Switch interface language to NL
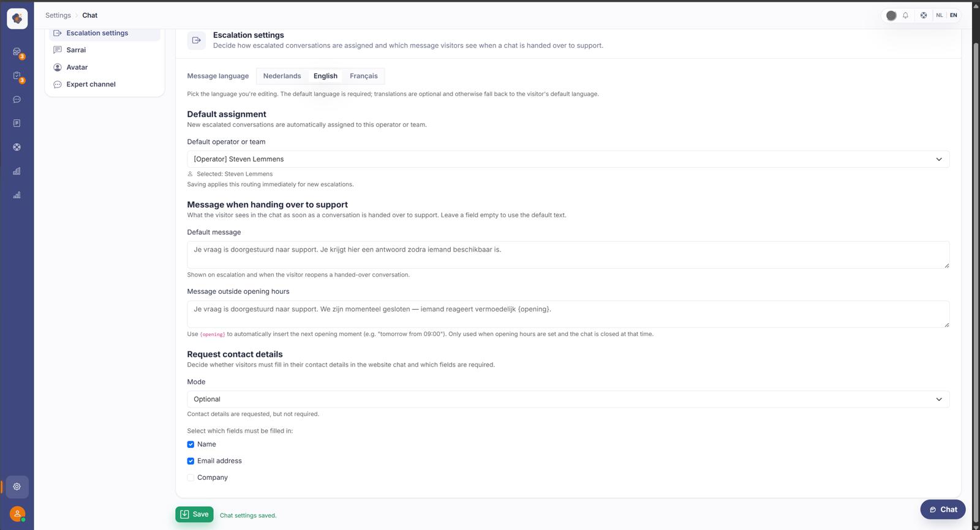Screen dimensions: 980x530 940,15
